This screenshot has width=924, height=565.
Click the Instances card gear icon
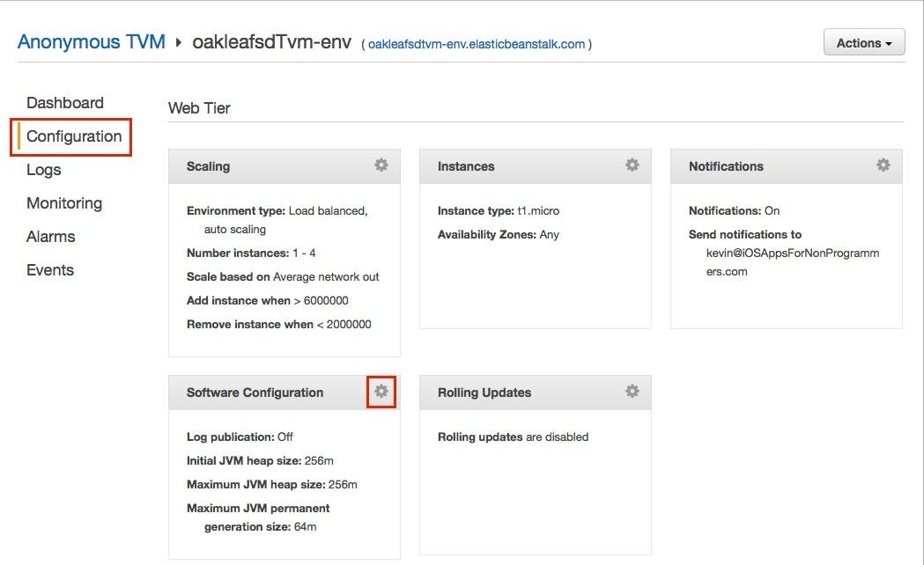pos(632,165)
